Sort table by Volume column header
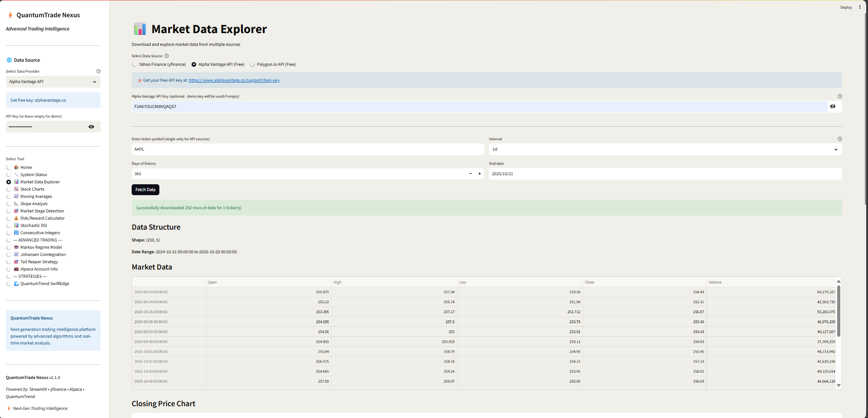Viewport: 868px width, 418px height. coord(771,282)
